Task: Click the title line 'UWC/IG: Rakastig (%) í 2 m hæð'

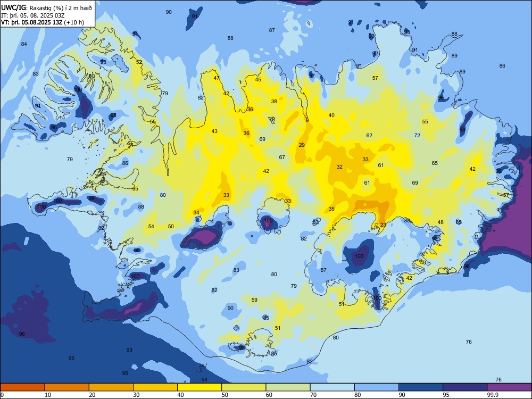Action: click(x=46, y=8)
